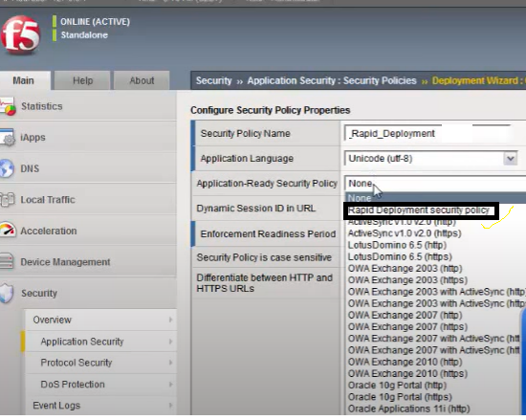
Task: Select Rapid Deployment security policy option
Action: [x=419, y=210]
